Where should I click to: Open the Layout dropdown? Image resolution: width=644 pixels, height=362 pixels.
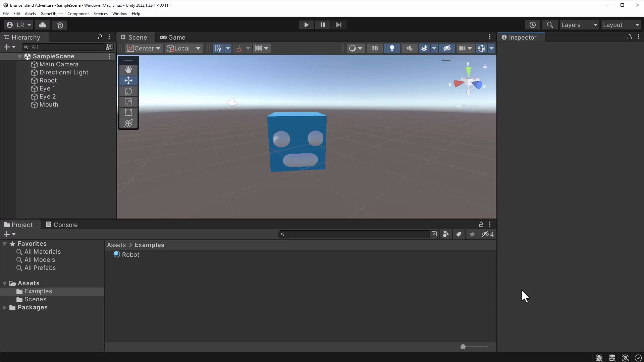(621, 25)
